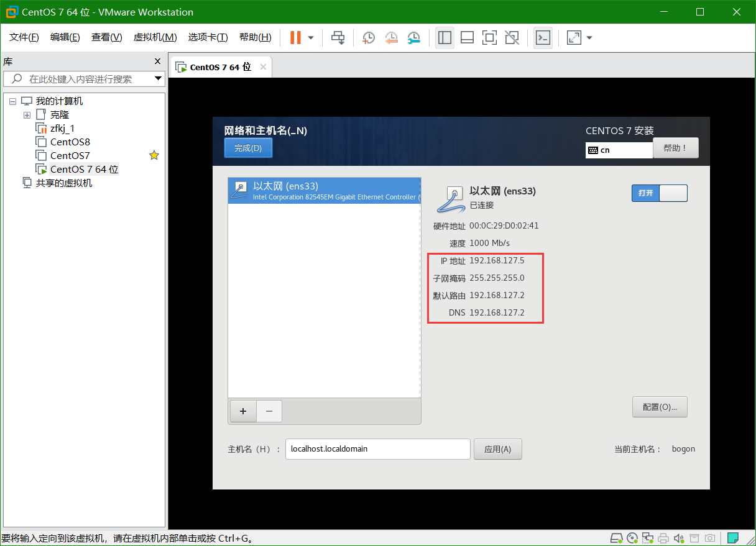
Task: Select the zfkj_1 virtual machine
Action: [x=62, y=129]
